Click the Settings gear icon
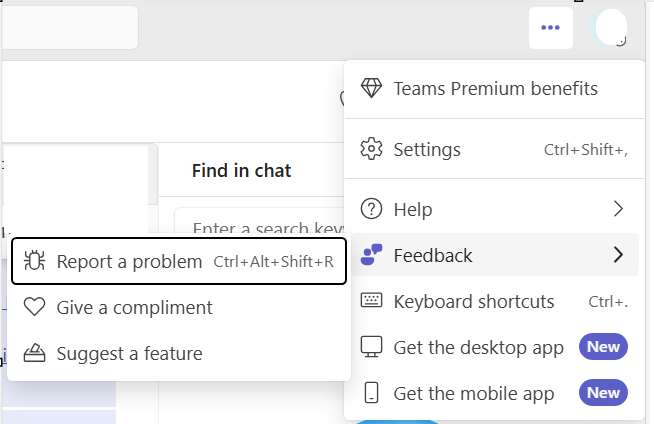This screenshot has height=424, width=654. click(x=371, y=150)
